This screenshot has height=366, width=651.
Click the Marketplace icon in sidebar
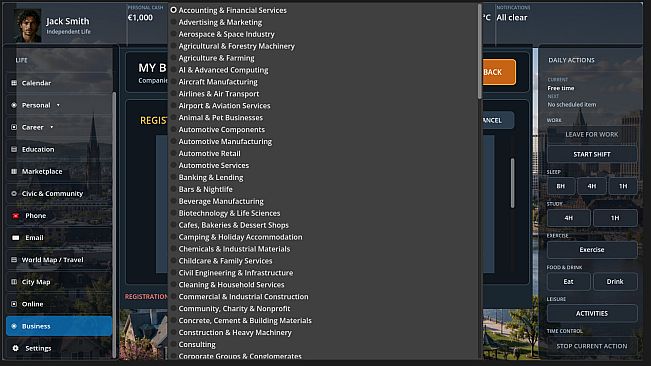tap(14, 171)
